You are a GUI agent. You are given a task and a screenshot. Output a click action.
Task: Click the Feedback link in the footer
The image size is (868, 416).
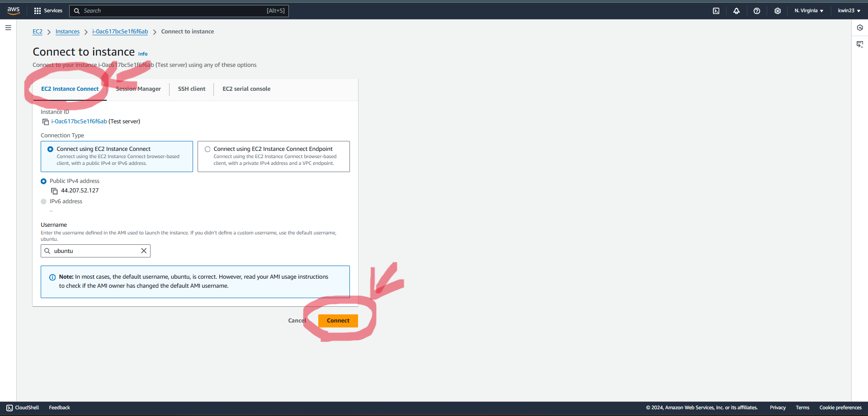coord(60,408)
